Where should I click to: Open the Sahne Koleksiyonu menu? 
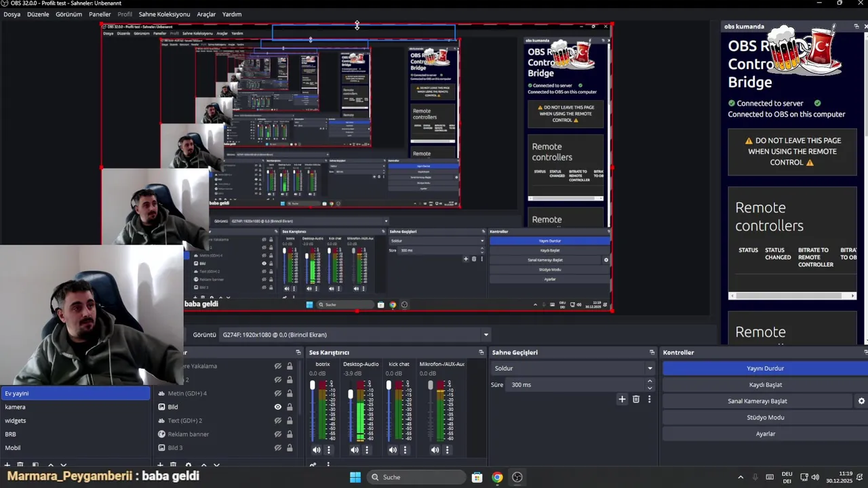tap(164, 14)
